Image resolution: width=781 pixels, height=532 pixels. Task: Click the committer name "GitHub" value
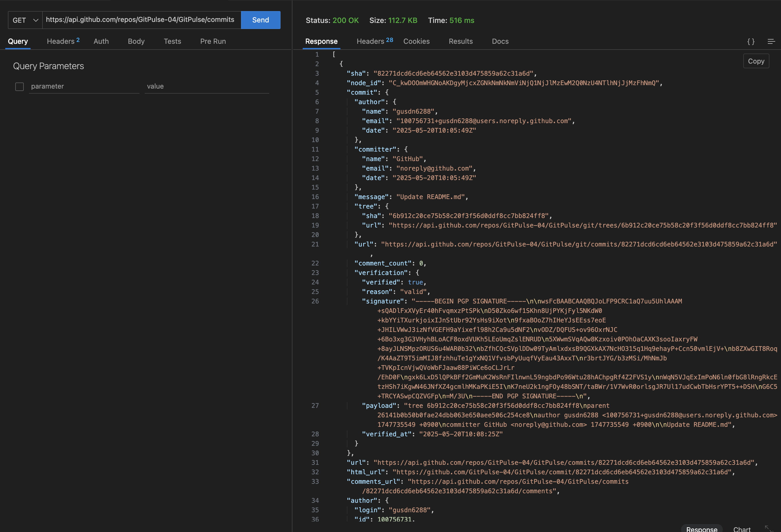(407, 159)
